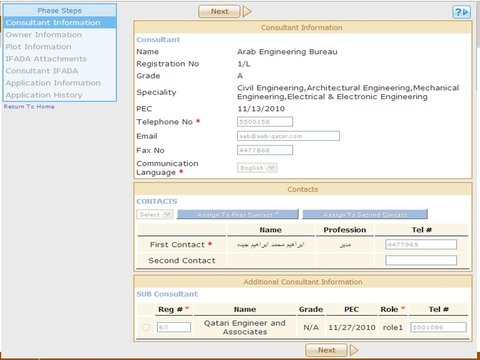Screen dimensions: 480x360
Task: Click the 'role1' cell
Action: [x=393, y=327]
